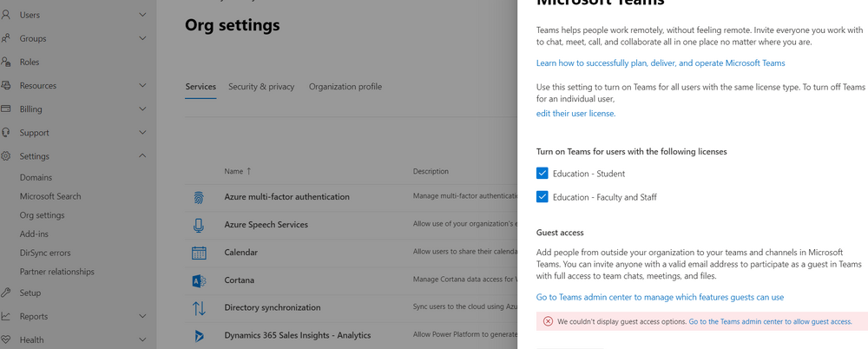
Task: Open the Setup sidebar item
Action: [x=30, y=293]
